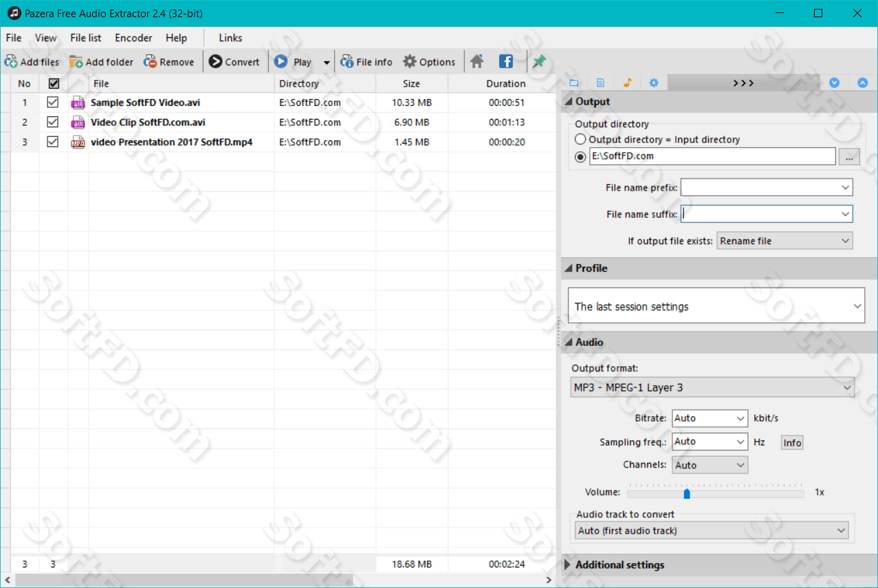Click the size value '10.33 MB'
878x588 pixels.
click(411, 102)
